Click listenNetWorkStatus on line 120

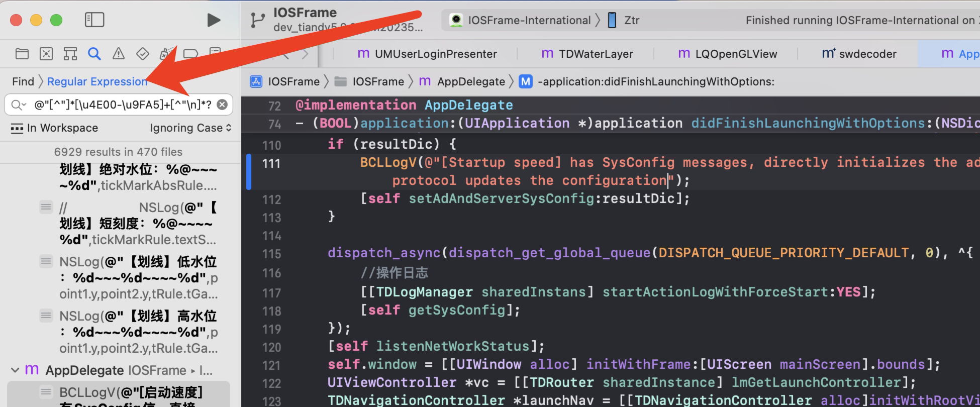(x=453, y=346)
